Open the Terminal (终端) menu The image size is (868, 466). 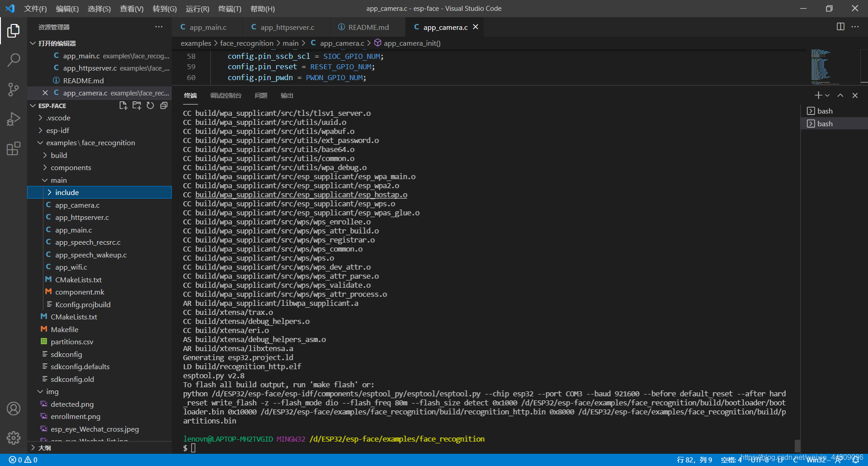point(230,9)
